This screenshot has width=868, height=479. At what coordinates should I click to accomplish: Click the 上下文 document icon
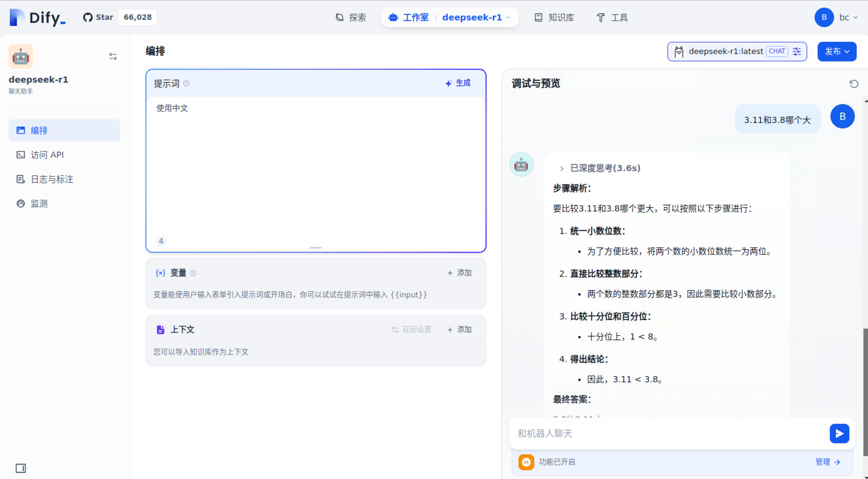click(160, 330)
